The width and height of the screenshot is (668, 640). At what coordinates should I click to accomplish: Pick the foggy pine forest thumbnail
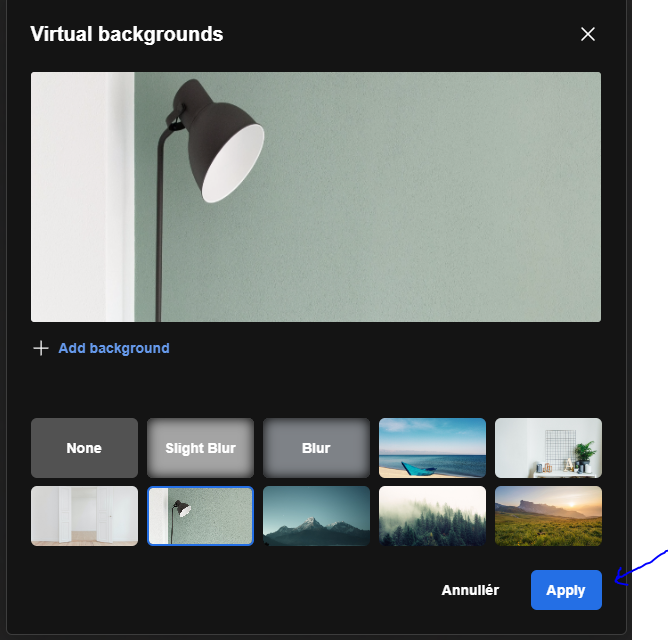coord(432,516)
